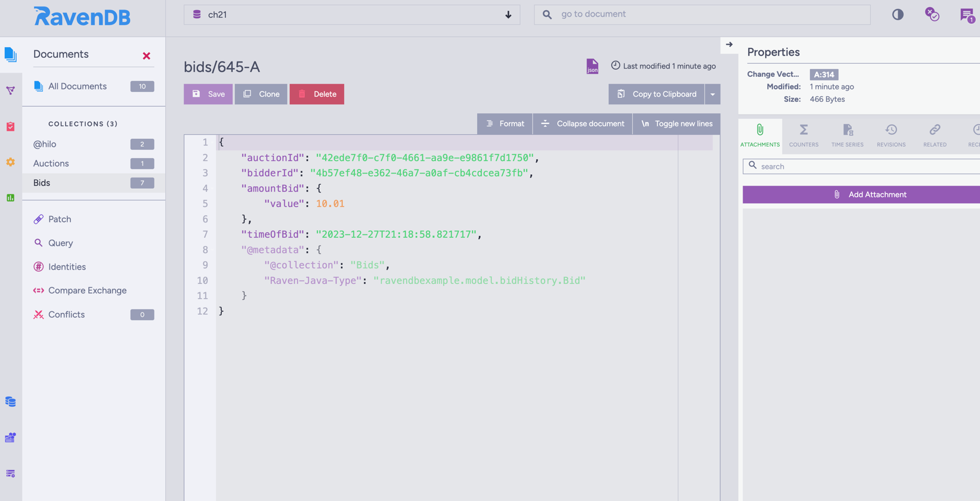Open the Stats chart icon in sidebar
This screenshot has width=980, height=501.
click(11, 198)
